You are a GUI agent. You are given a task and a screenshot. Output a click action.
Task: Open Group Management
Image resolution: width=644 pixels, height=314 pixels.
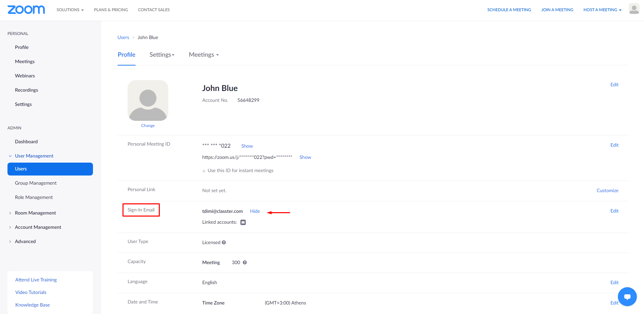pos(36,183)
